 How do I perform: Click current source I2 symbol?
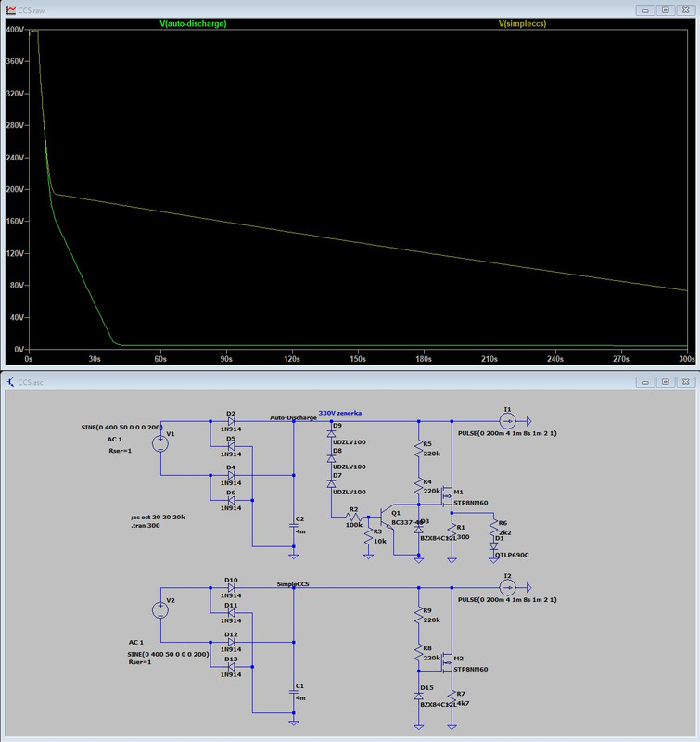pos(507,587)
